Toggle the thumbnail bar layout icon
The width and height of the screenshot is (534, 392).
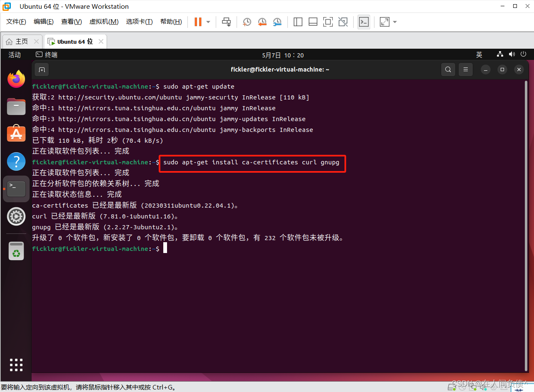(x=313, y=22)
